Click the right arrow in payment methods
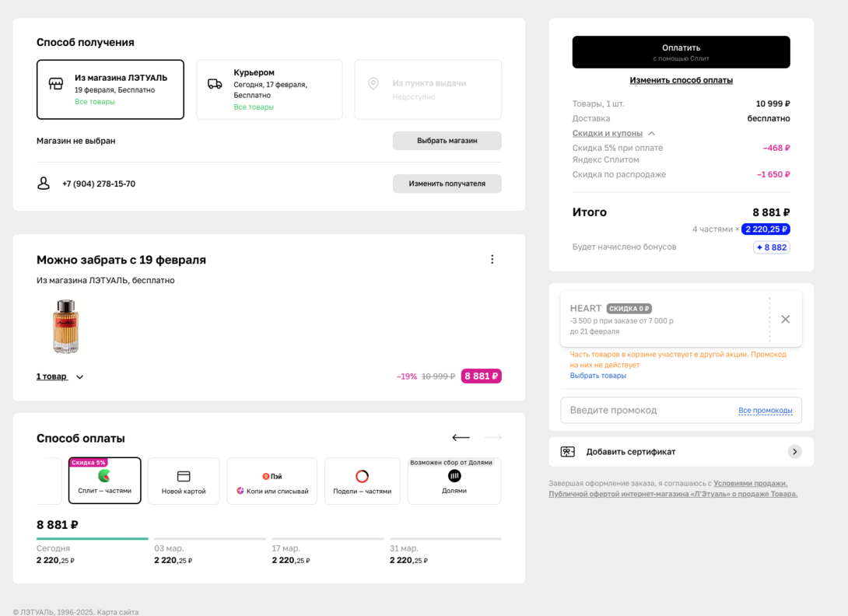The image size is (848, 616). click(x=492, y=438)
